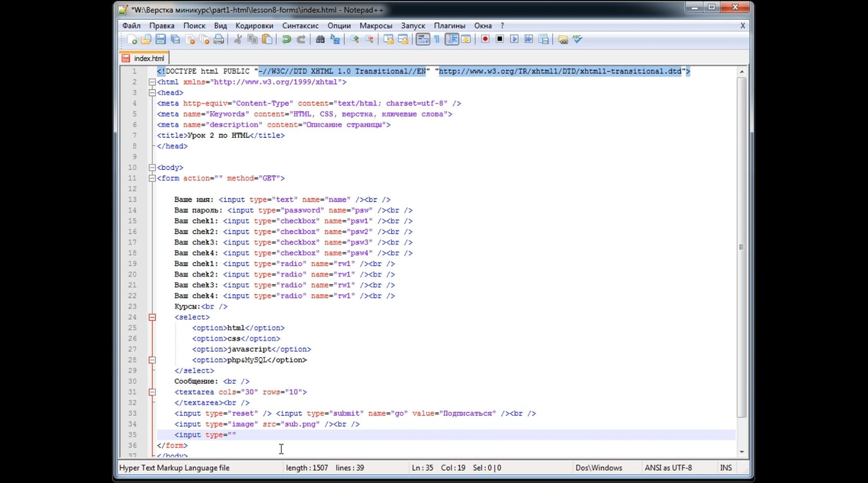Image resolution: width=868 pixels, height=483 pixels.
Task: Open the Replace dialog icon
Action: click(x=335, y=40)
